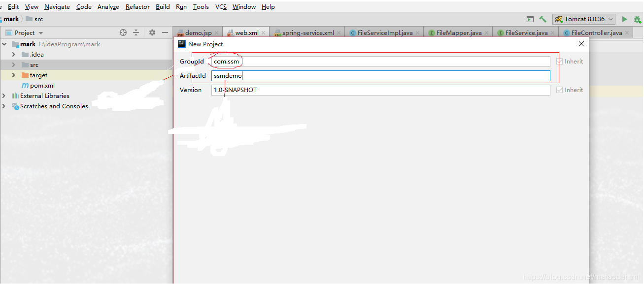Expand External Libraries node
The width and height of the screenshot is (644, 286).
4,96
